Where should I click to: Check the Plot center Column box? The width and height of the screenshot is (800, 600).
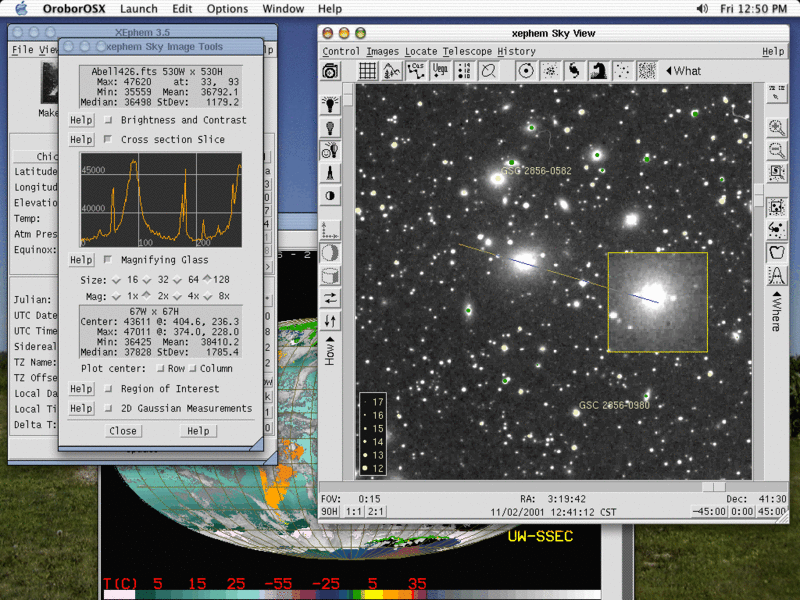point(192,368)
